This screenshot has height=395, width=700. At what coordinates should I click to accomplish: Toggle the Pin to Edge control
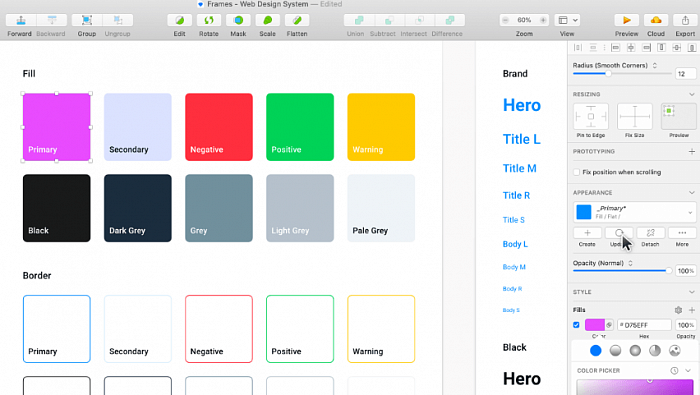click(591, 116)
